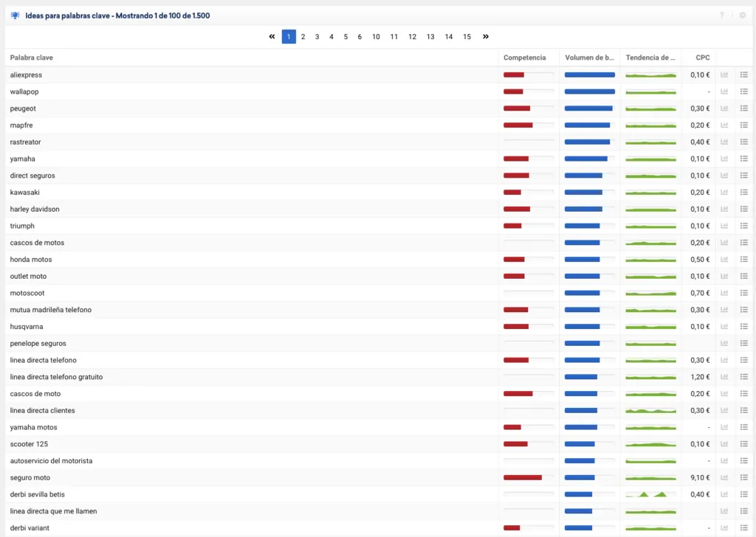
Task: Open the list icon in the rastreator row
Action: 744,142
